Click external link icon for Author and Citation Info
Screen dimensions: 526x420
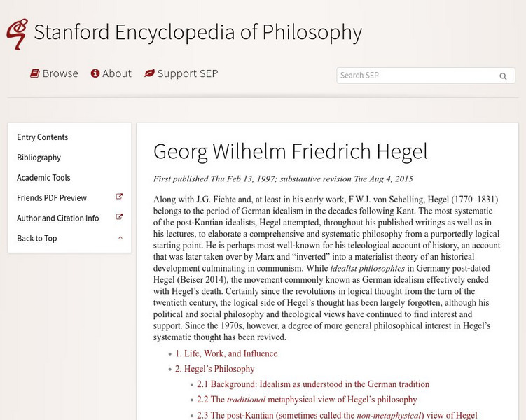click(119, 218)
